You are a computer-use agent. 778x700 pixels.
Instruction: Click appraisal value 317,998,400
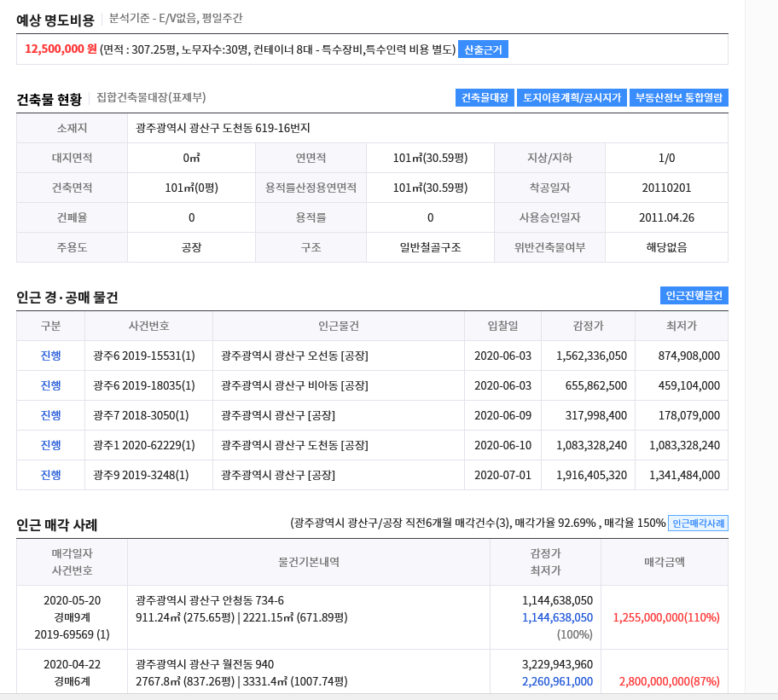(x=596, y=415)
